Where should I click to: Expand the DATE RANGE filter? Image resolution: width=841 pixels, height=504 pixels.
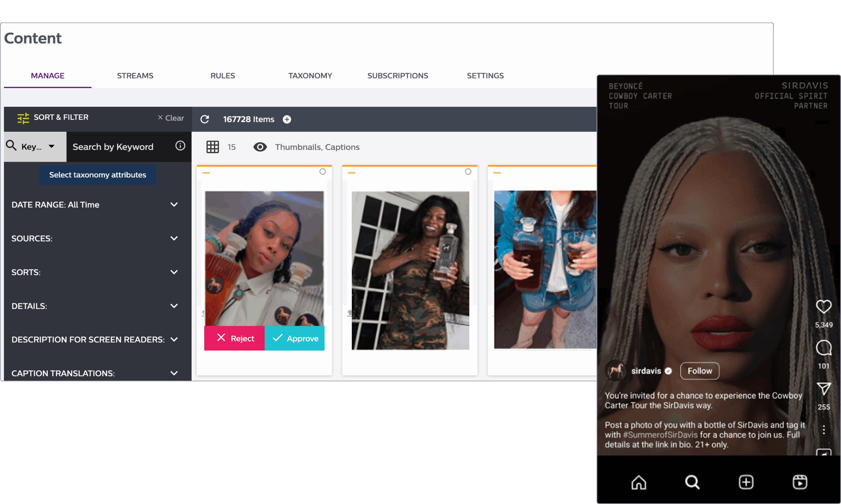pyautogui.click(x=174, y=204)
